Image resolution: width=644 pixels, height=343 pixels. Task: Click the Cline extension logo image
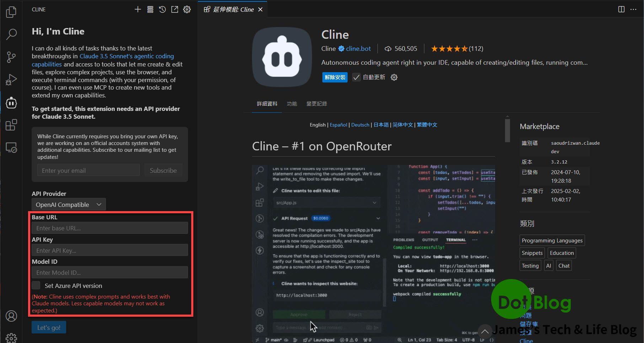click(282, 57)
